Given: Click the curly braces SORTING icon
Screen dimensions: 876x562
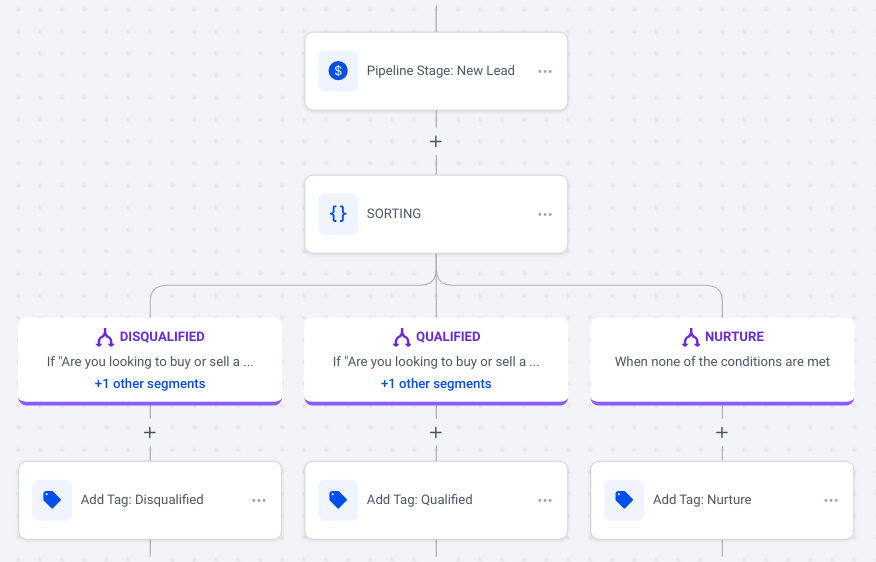Looking at the screenshot, I should click(338, 214).
